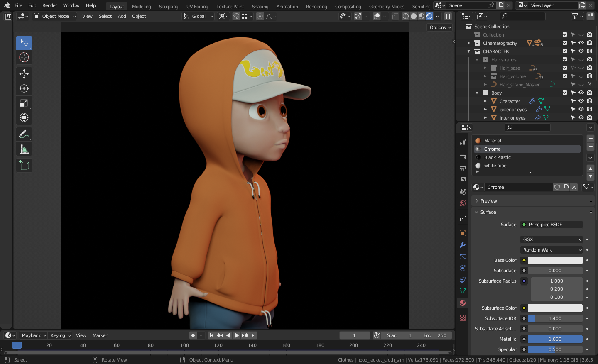The width and height of the screenshot is (598, 364).
Task: Select the Transform tool
Action: click(24, 117)
